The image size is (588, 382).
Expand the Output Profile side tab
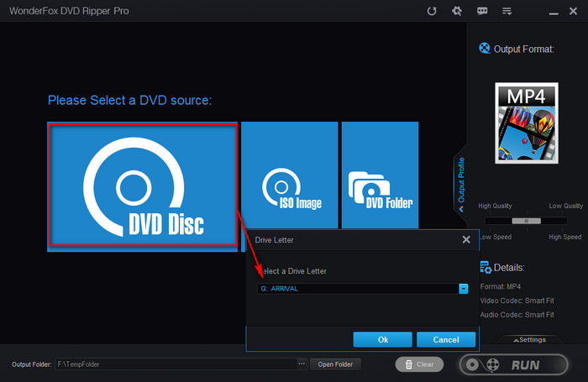tap(461, 184)
